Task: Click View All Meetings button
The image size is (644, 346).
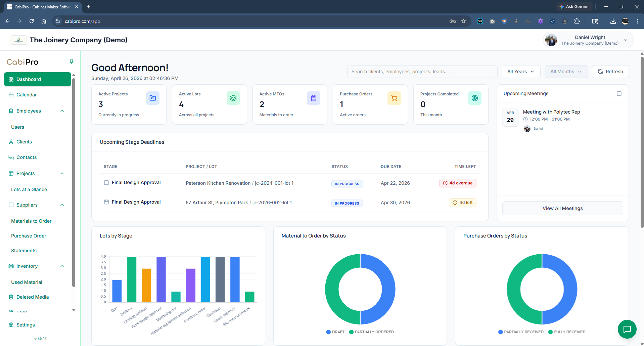Action: (x=562, y=208)
